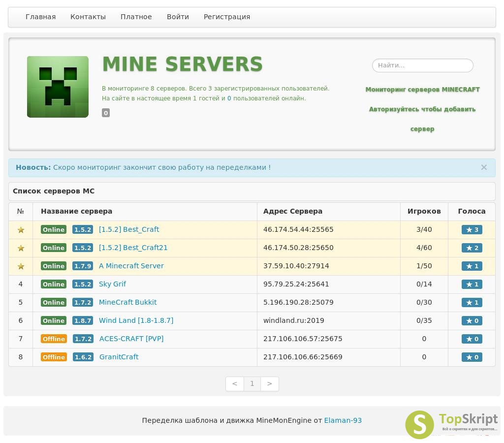Go to the Платное section

(136, 17)
